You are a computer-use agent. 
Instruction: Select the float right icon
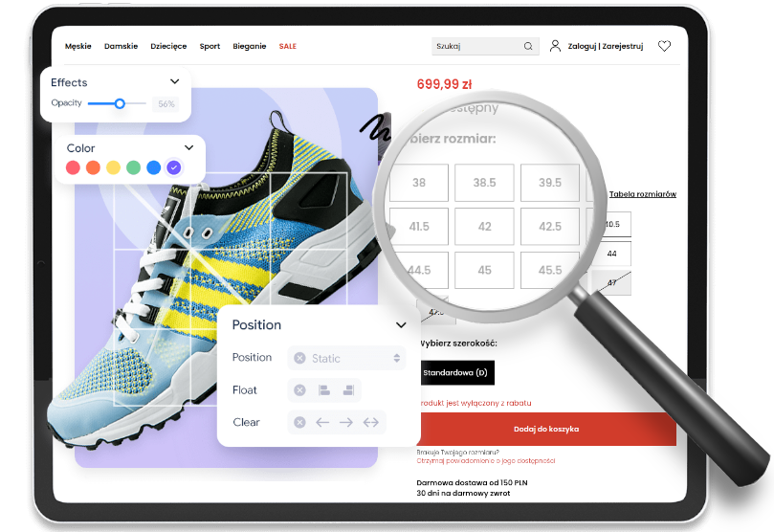coord(348,390)
